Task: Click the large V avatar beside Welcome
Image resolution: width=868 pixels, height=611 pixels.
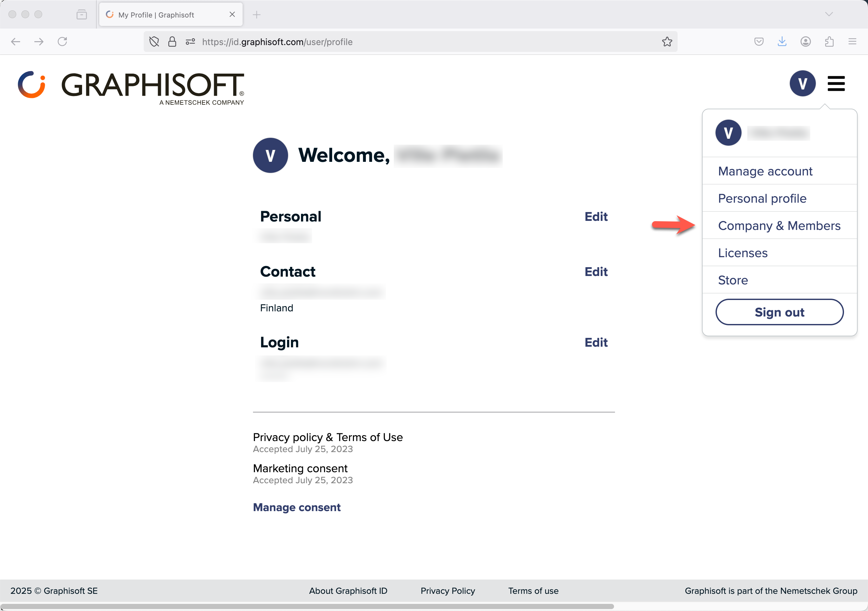Action: point(270,155)
